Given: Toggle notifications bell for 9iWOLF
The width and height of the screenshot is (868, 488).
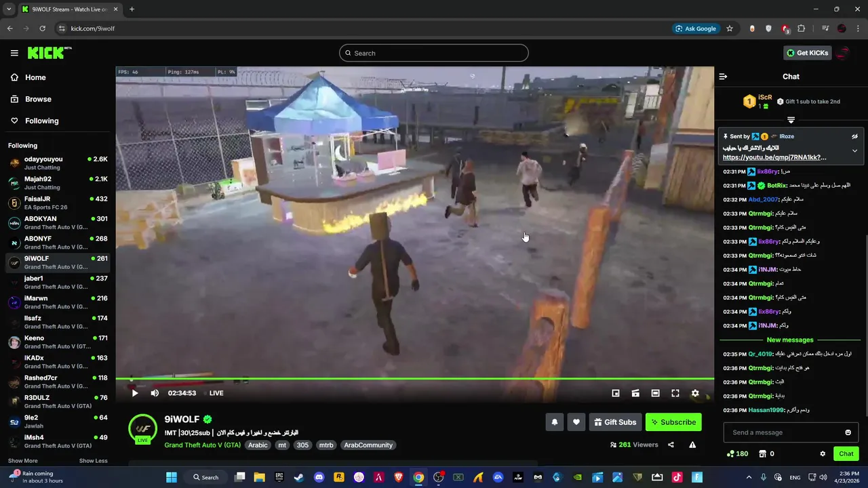Looking at the screenshot, I should pos(555,422).
